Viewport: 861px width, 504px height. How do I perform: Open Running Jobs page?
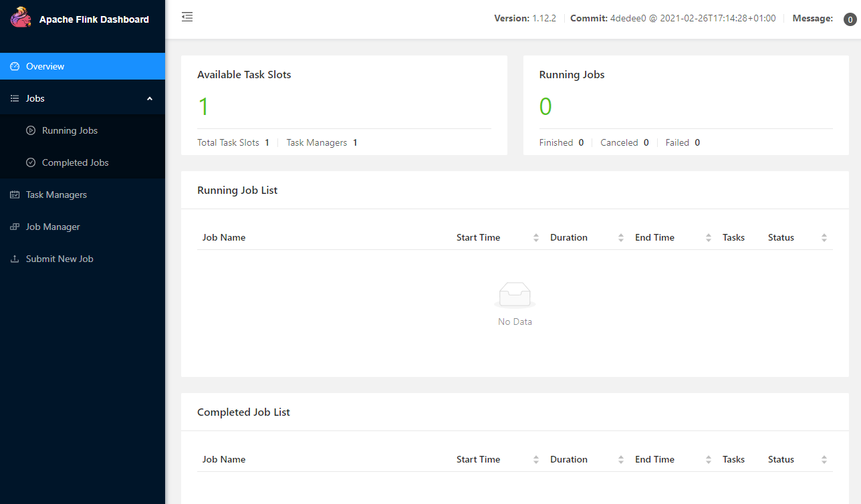point(82,130)
